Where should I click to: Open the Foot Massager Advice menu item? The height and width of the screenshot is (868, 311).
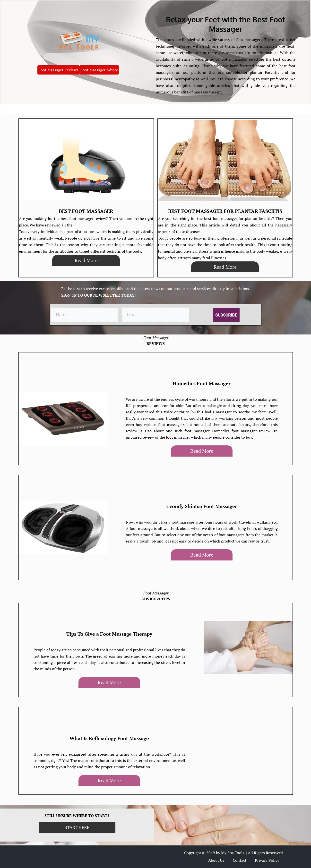(x=99, y=70)
